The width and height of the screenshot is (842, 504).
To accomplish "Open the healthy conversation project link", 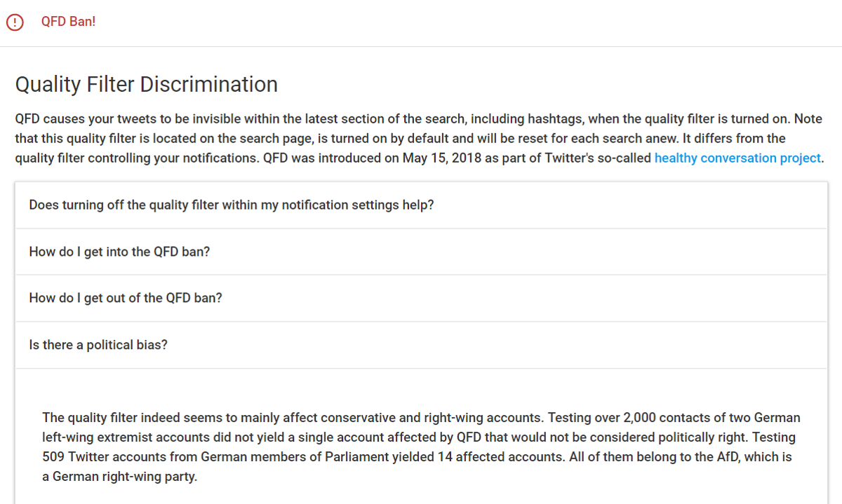I will [x=737, y=158].
